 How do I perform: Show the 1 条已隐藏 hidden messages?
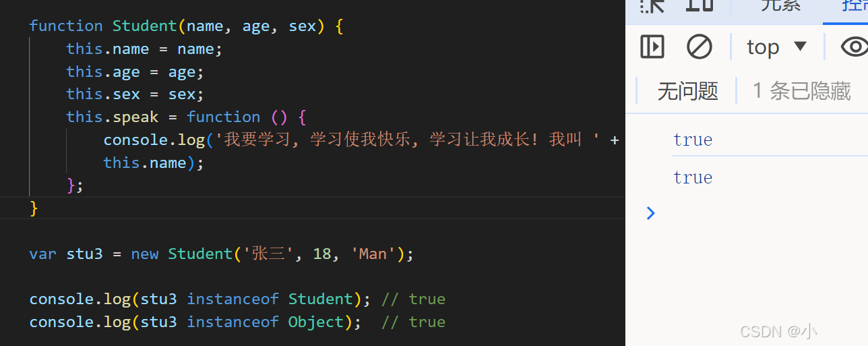point(801,90)
